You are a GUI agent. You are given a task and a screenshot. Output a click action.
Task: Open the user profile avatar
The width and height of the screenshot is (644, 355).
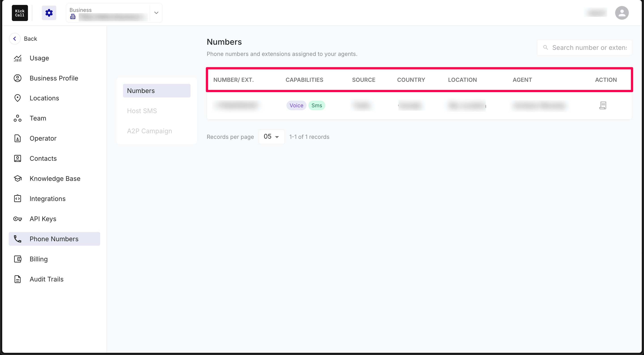622,13
